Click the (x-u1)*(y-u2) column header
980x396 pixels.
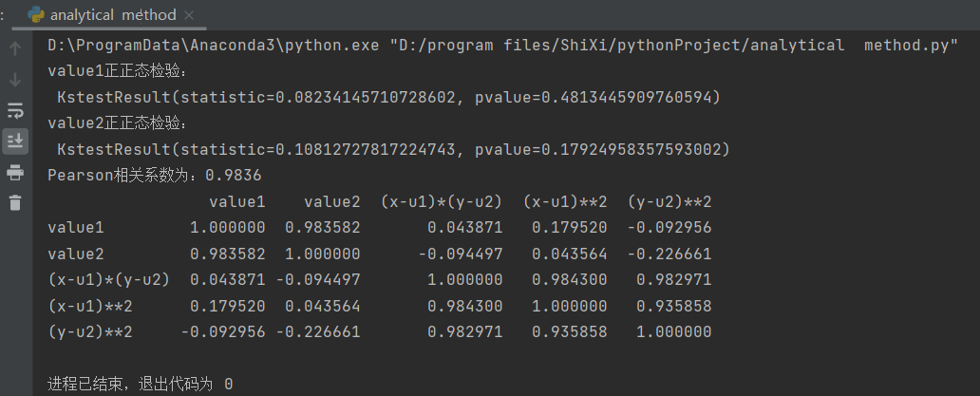442,201
